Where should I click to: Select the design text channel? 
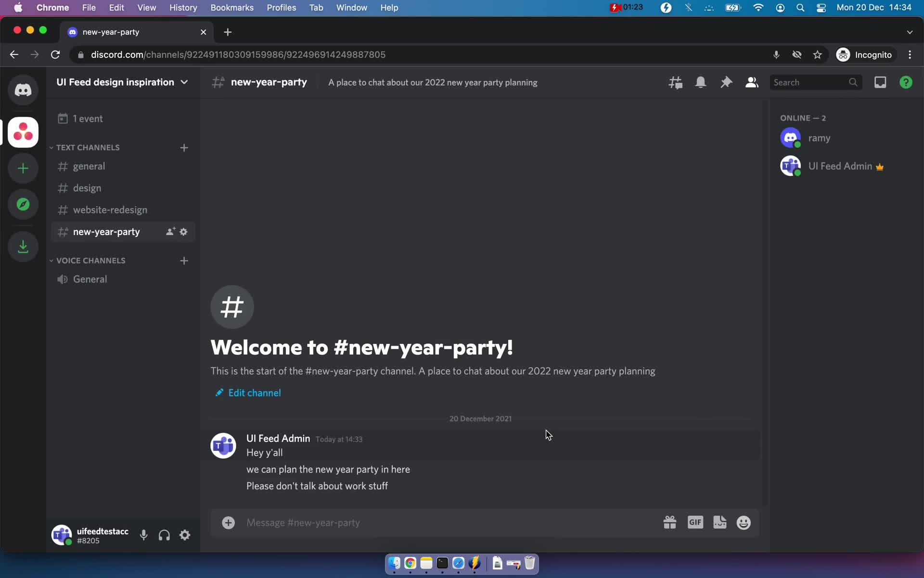pos(87,187)
